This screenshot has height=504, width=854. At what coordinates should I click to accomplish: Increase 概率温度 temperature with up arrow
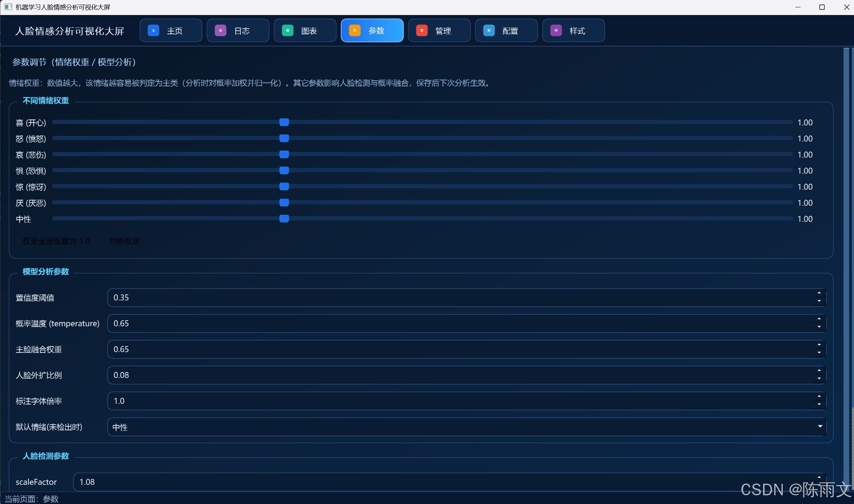[x=819, y=319]
